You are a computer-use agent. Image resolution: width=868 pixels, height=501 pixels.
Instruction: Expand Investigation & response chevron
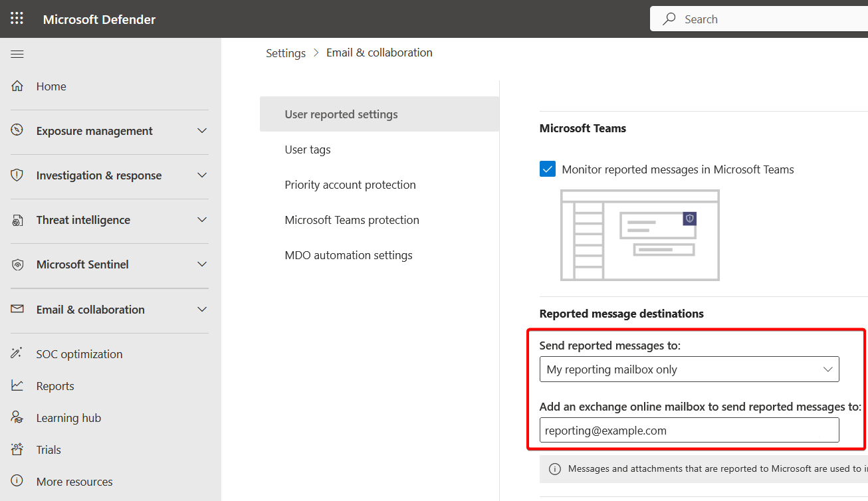(202, 175)
